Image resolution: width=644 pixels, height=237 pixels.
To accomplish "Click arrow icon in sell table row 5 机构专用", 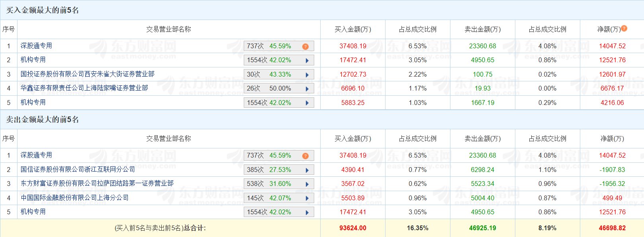I will click(x=307, y=212).
